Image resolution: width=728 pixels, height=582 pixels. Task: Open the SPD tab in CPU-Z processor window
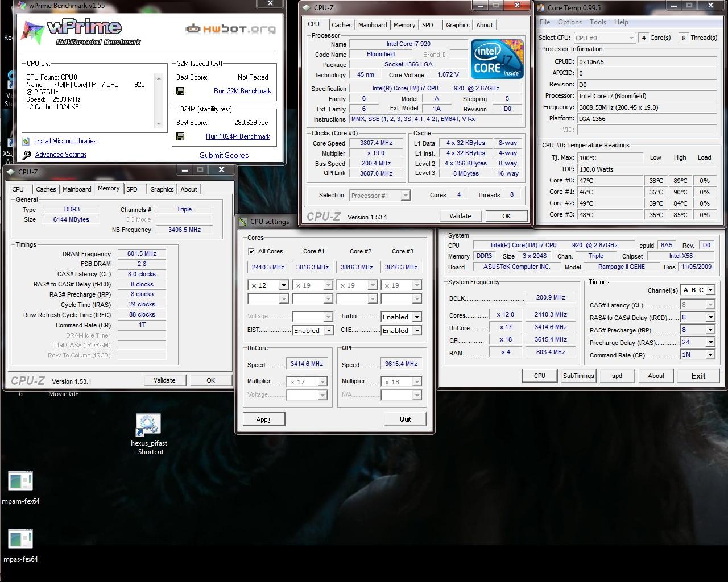(x=428, y=25)
